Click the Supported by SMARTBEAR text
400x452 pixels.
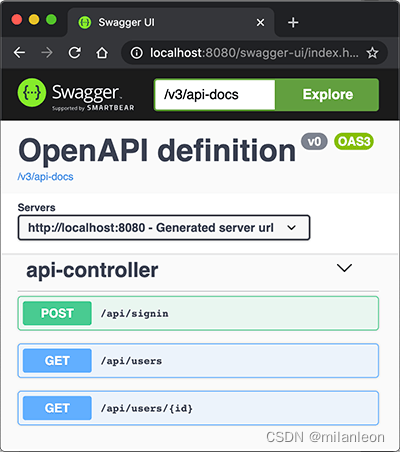click(93, 108)
